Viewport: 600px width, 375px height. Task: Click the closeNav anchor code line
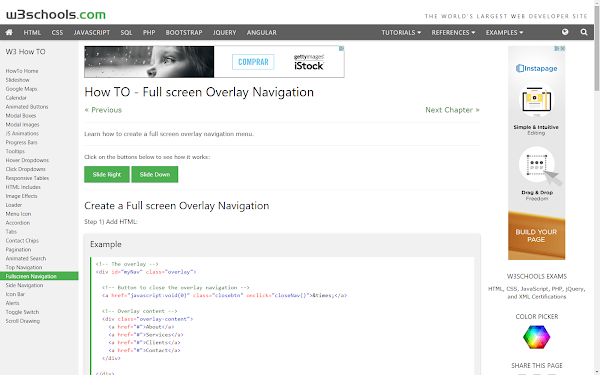224,295
